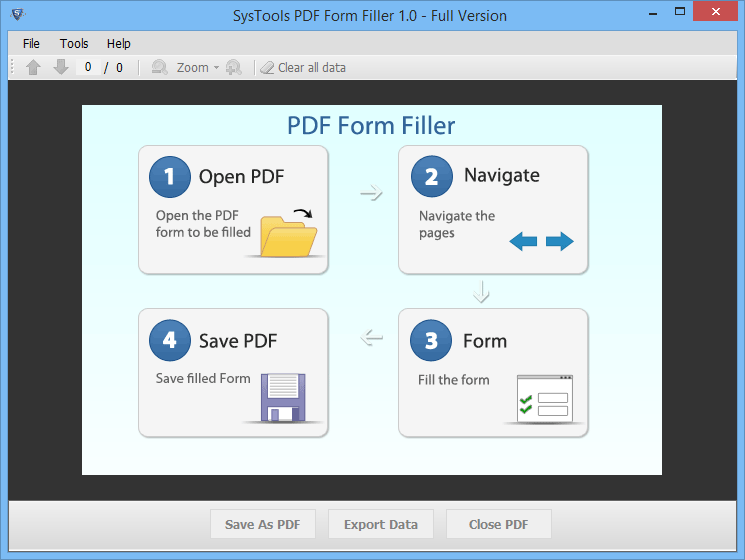745x560 pixels.
Task: Click 'Open the PDF form to be filled' text
Action: (x=203, y=224)
